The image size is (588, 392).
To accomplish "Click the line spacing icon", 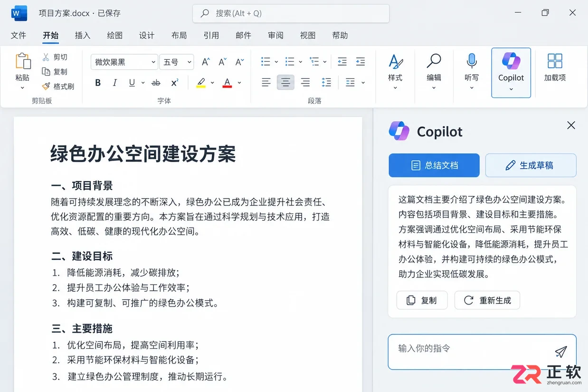I will pyautogui.click(x=326, y=83).
